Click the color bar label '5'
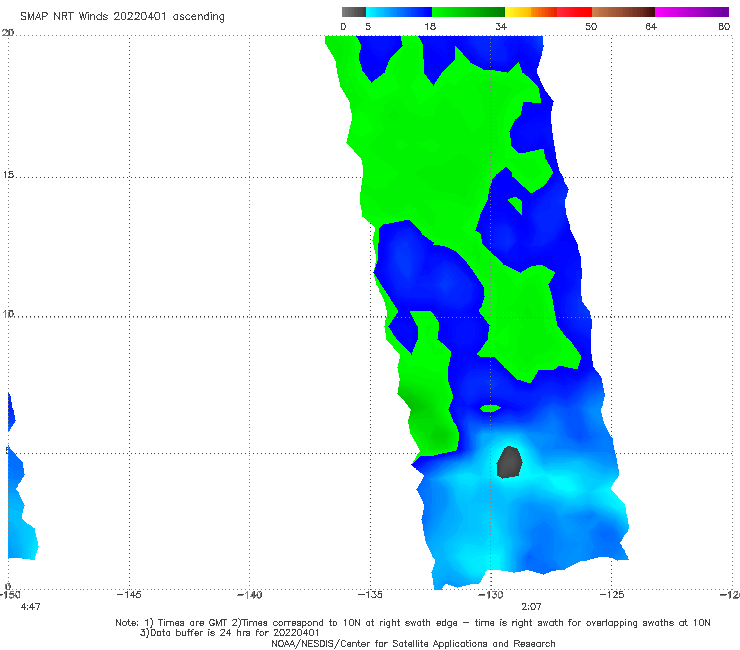This screenshot has width=740, height=650. [368, 27]
